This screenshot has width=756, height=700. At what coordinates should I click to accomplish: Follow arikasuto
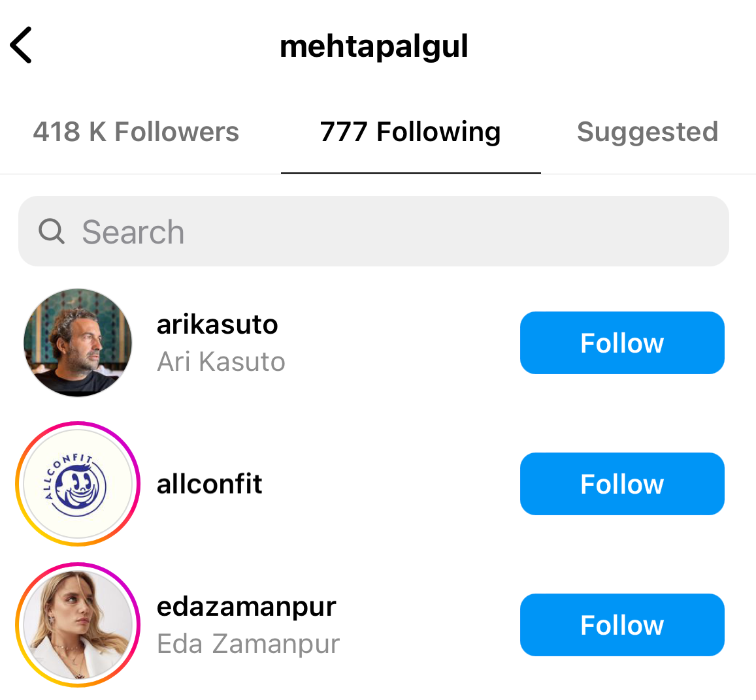(621, 343)
